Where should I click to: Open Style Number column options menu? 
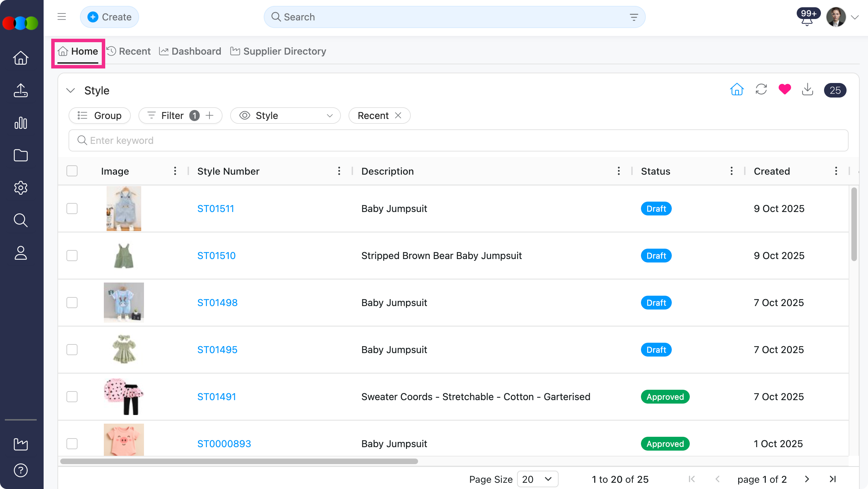pyautogui.click(x=339, y=171)
